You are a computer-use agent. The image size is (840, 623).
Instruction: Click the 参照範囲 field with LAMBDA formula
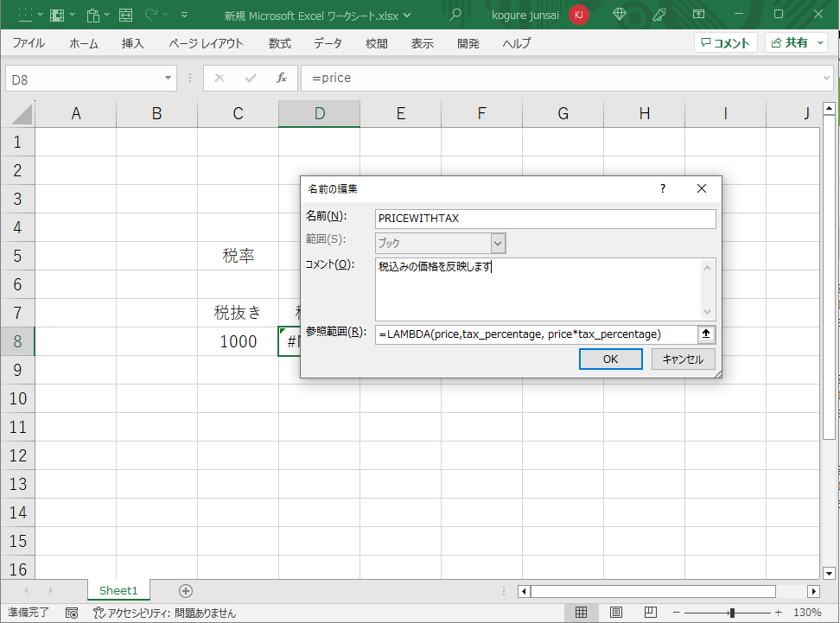pos(536,334)
